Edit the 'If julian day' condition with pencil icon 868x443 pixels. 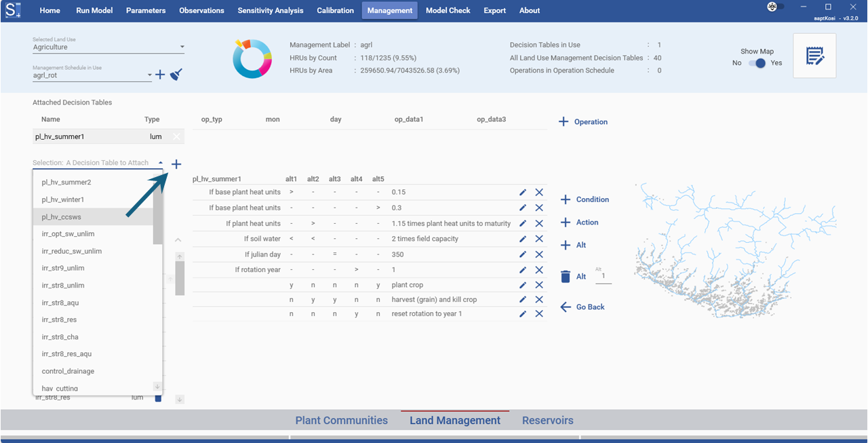click(522, 254)
